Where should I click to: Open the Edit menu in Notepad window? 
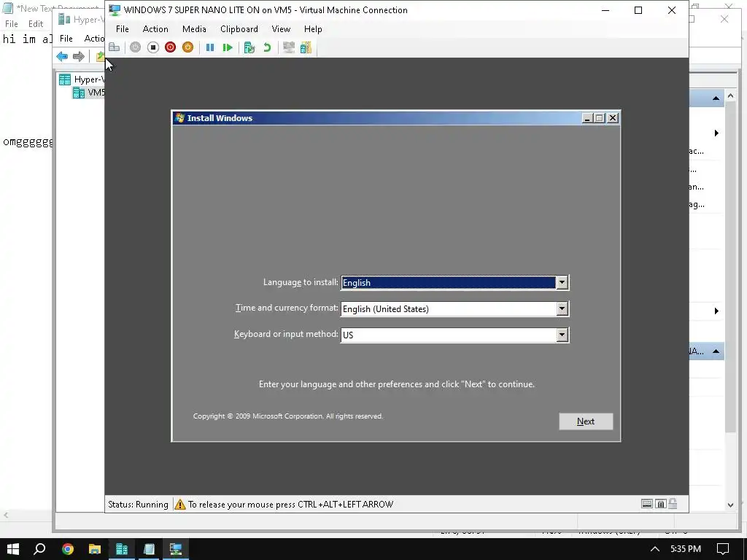[x=36, y=24]
